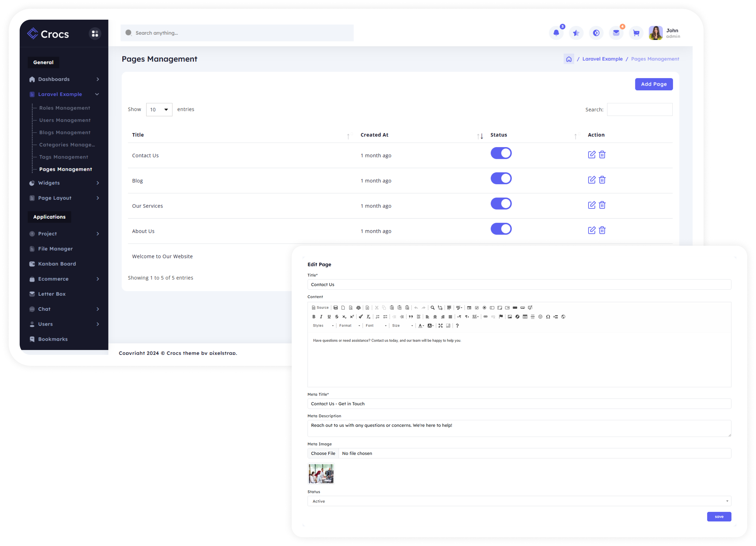Open the messages envelope icon

click(x=616, y=33)
